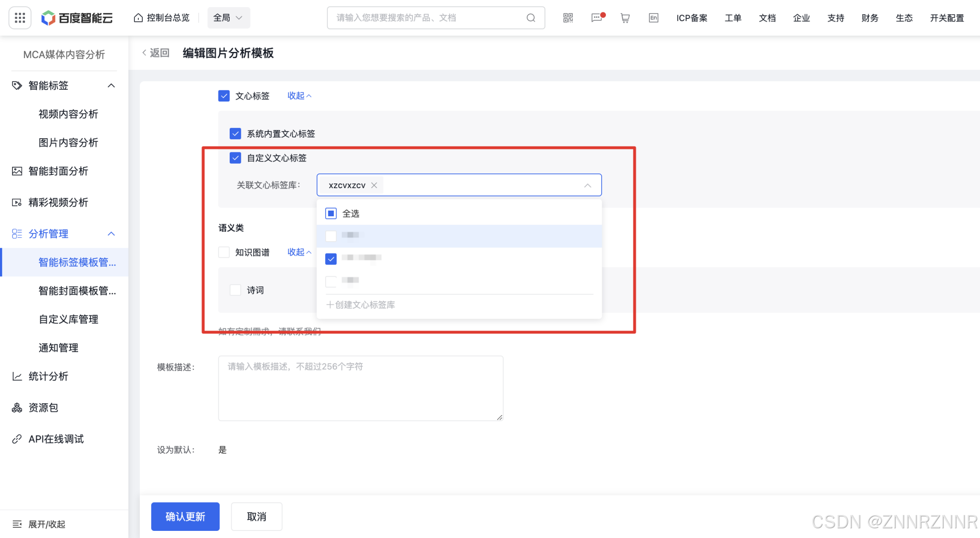Open the app grid launcher icon
Image resolution: width=980 pixels, height=538 pixels.
(x=20, y=18)
